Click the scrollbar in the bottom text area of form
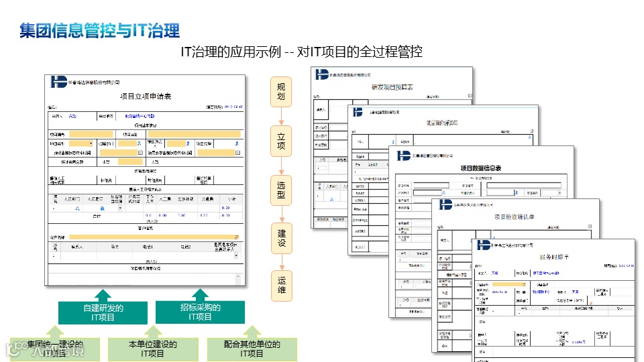644x362 pixels. tap(237, 279)
